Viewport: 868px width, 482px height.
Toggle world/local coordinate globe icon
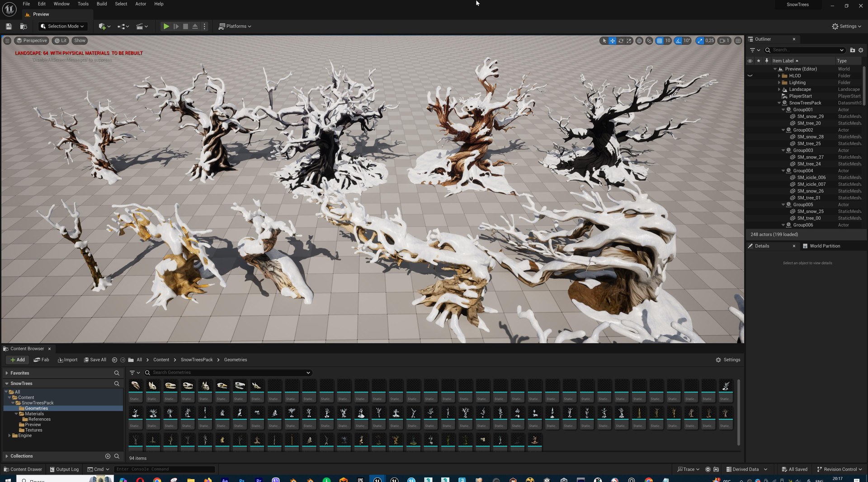[x=639, y=41]
